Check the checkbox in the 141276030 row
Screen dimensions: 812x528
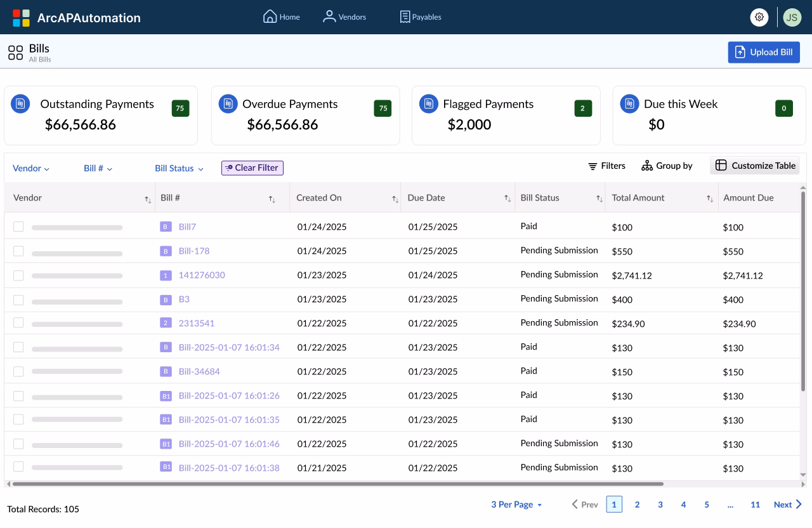point(18,275)
